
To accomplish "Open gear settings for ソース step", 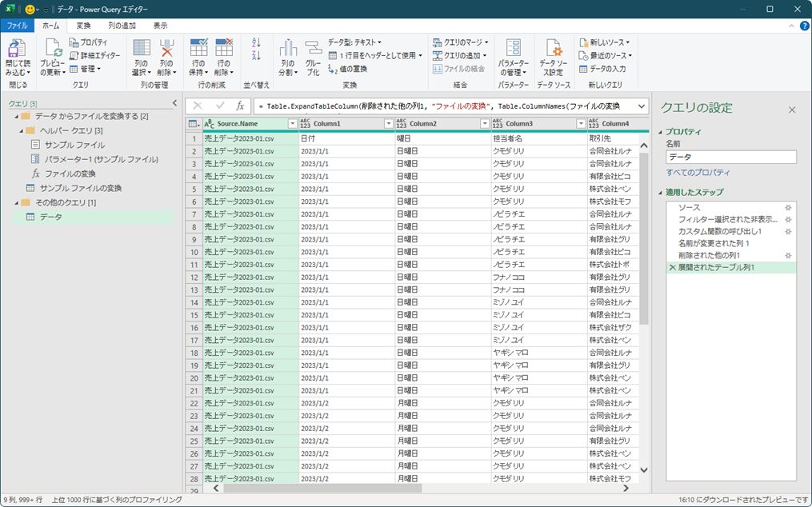I will click(x=788, y=208).
